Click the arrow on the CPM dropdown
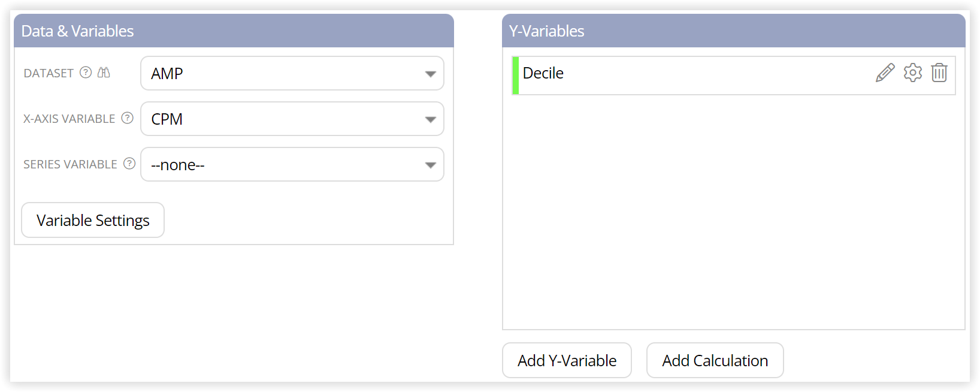 tap(430, 120)
